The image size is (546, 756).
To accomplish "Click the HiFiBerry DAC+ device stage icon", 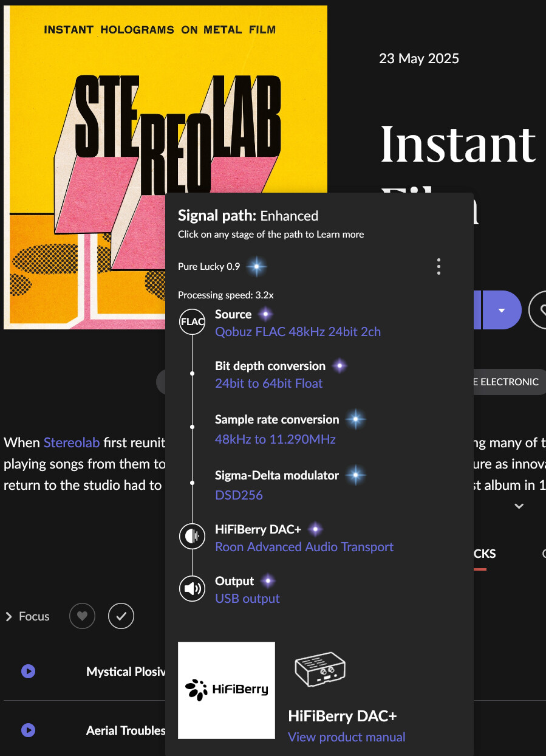I will (192, 537).
